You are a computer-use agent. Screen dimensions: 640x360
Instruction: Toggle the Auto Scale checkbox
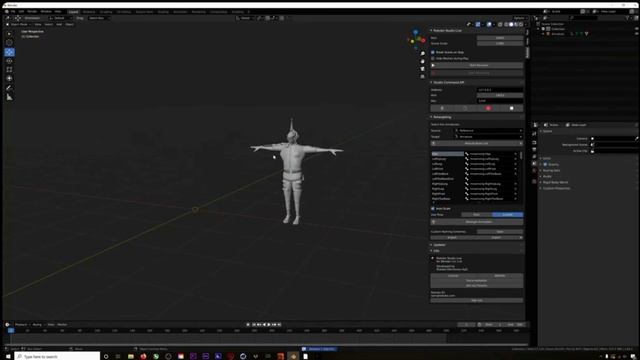pos(433,209)
